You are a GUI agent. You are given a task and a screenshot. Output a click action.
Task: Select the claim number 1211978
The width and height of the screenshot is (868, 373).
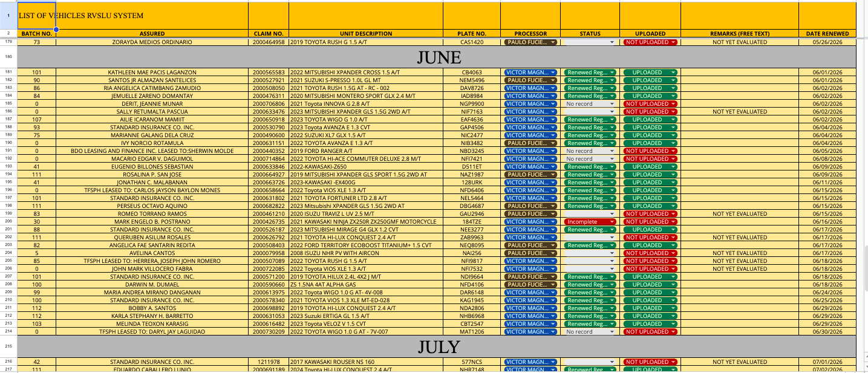coord(269,362)
